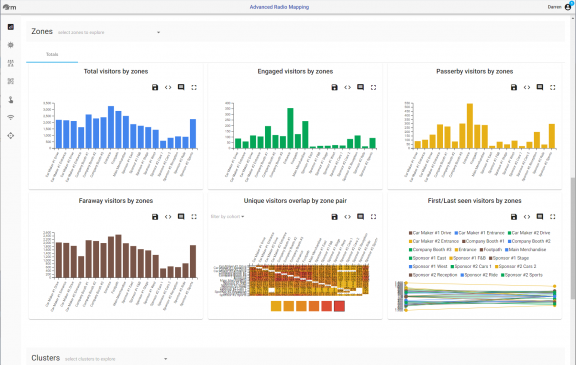Click tallest bar in Passerby visitors chart

tap(470, 126)
